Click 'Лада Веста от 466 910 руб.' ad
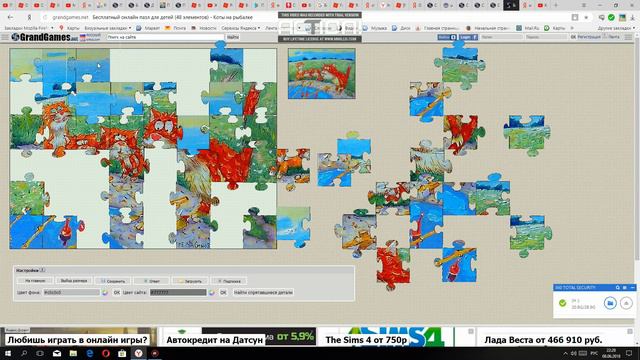The height and width of the screenshot is (360, 640). pos(543,340)
